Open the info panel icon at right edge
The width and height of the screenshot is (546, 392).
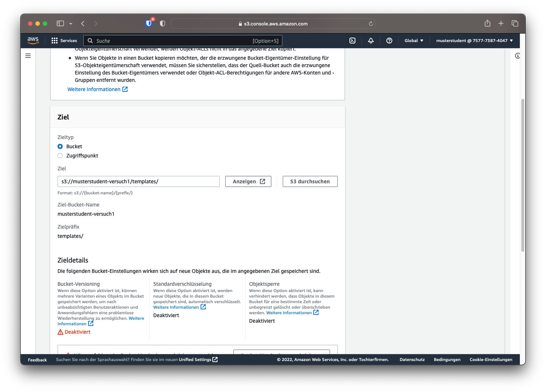pyautogui.click(x=517, y=56)
